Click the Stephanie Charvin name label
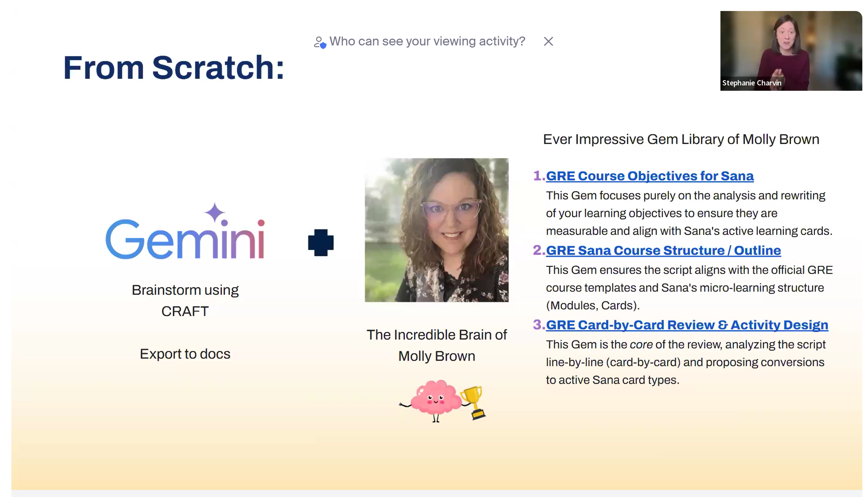 752,83
